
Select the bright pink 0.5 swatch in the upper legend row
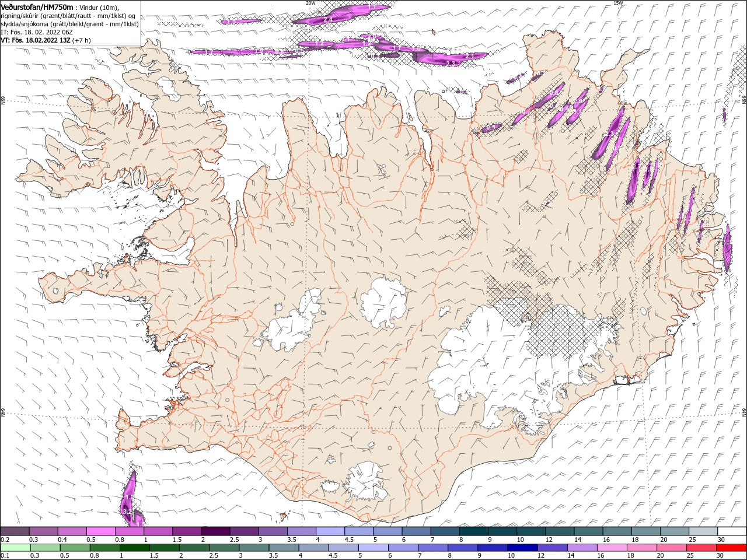100,531
